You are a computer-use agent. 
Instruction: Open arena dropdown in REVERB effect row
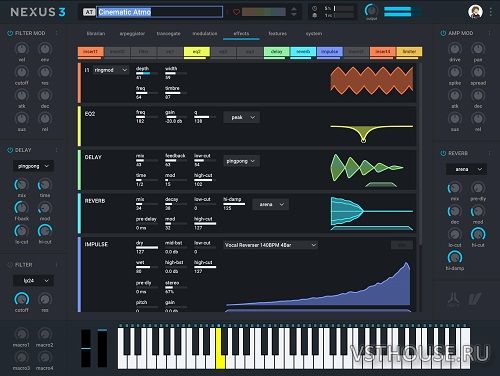[270, 204]
